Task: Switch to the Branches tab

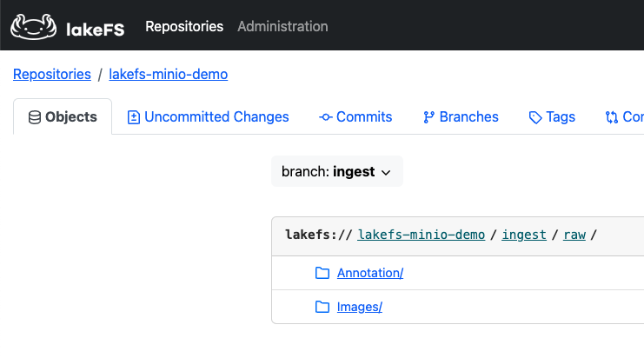Action: point(461,117)
